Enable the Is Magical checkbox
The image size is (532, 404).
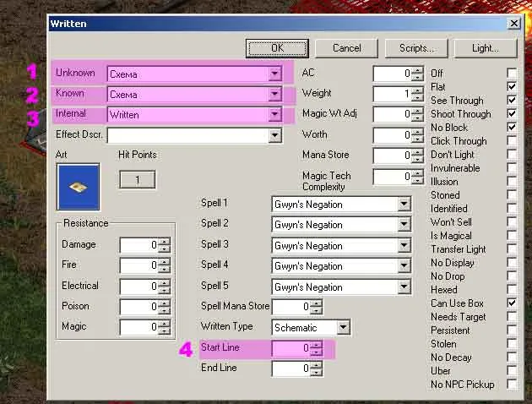(512, 235)
